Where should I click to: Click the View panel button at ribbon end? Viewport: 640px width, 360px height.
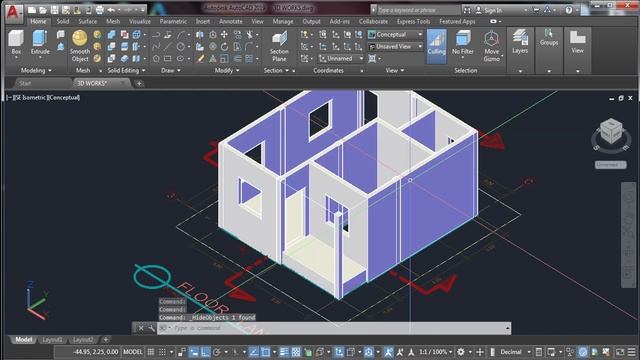577,42
